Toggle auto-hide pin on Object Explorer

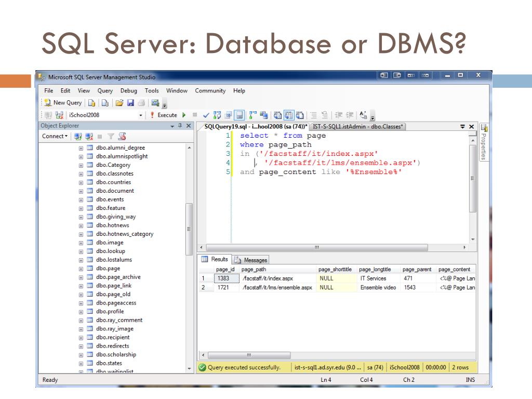pyautogui.click(x=180, y=126)
